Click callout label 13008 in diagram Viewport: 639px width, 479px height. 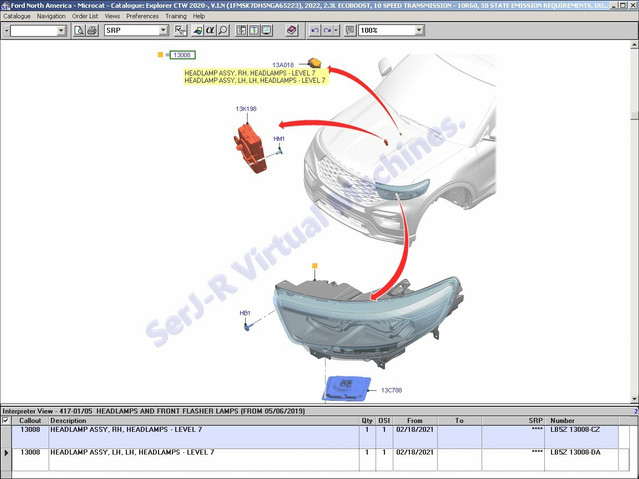click(183, 55)
